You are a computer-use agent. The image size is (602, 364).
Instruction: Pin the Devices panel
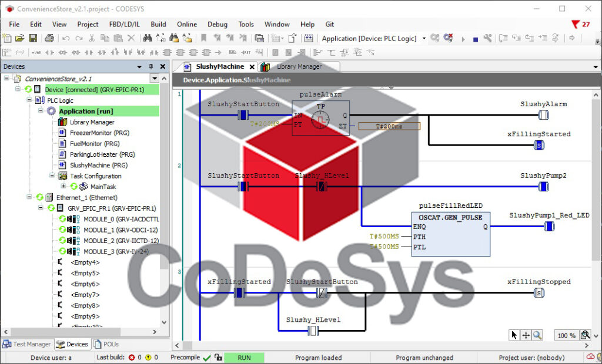pos(150,67)
